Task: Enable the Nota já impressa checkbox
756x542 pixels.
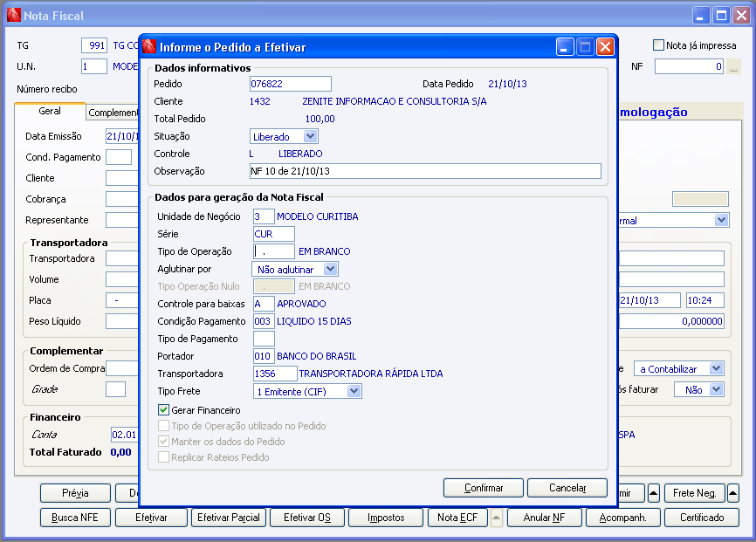Action: pyautogui.click(x=658, y=45)
